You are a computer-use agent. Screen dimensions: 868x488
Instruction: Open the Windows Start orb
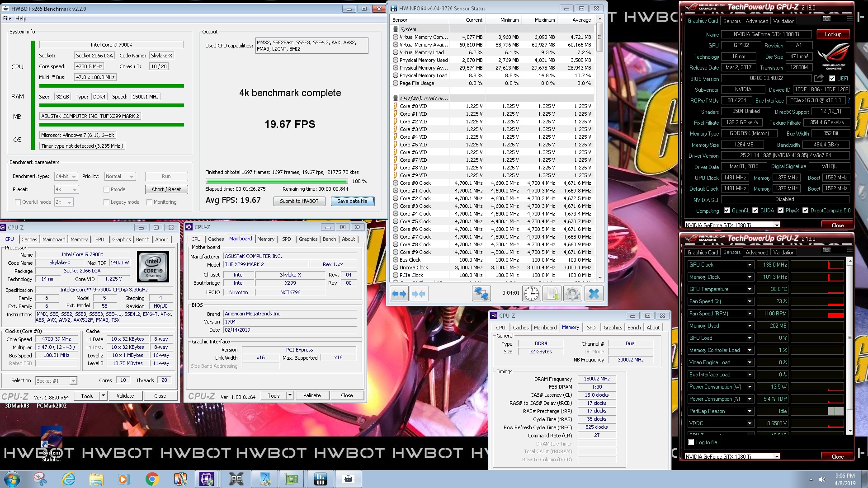pos(12,479)
